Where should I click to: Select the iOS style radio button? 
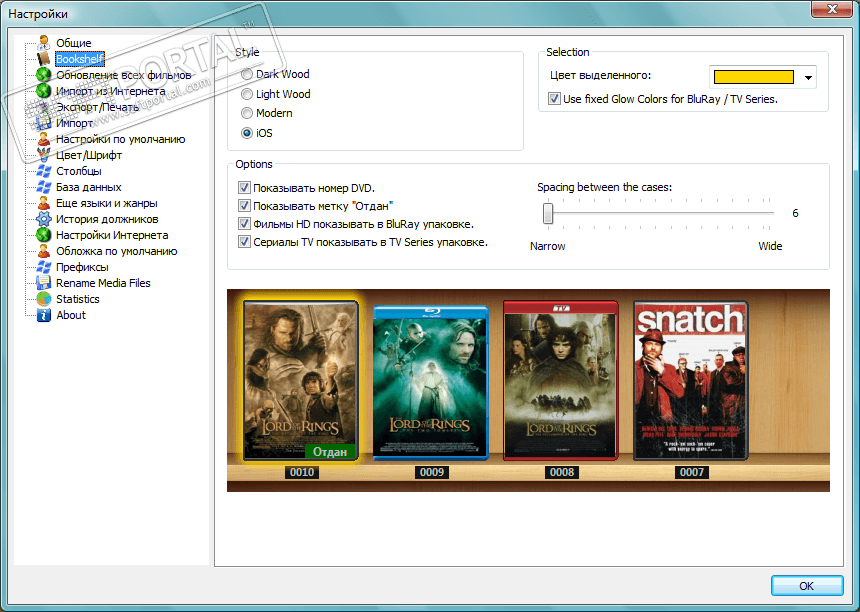[x=247, y=133]
